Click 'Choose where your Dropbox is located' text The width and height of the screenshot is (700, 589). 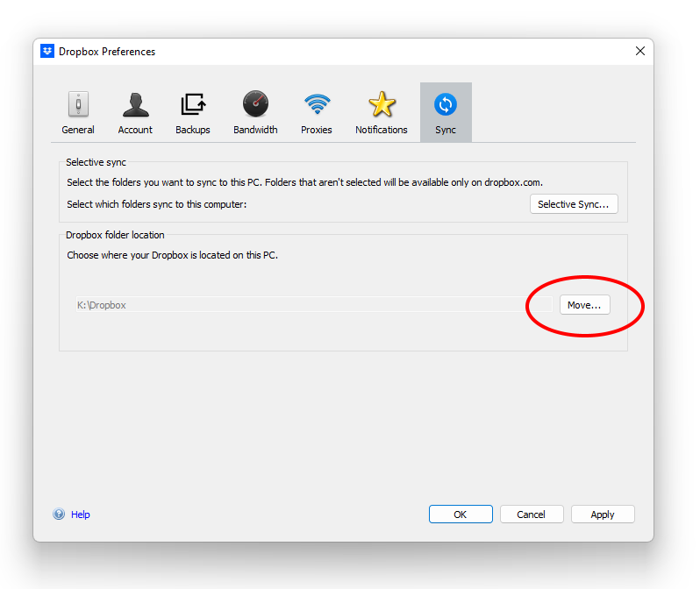[x=172, y=255]
